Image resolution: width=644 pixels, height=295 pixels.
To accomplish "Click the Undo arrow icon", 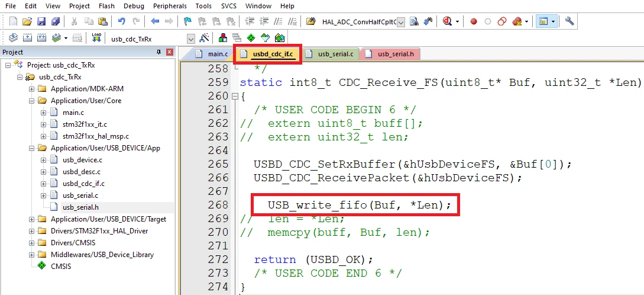I will (122, 21).
